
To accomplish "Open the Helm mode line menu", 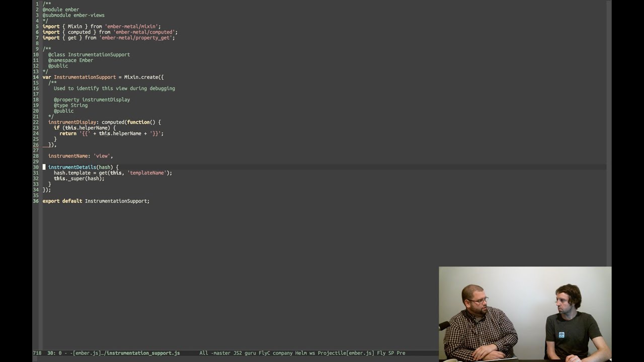I will 301,353.
